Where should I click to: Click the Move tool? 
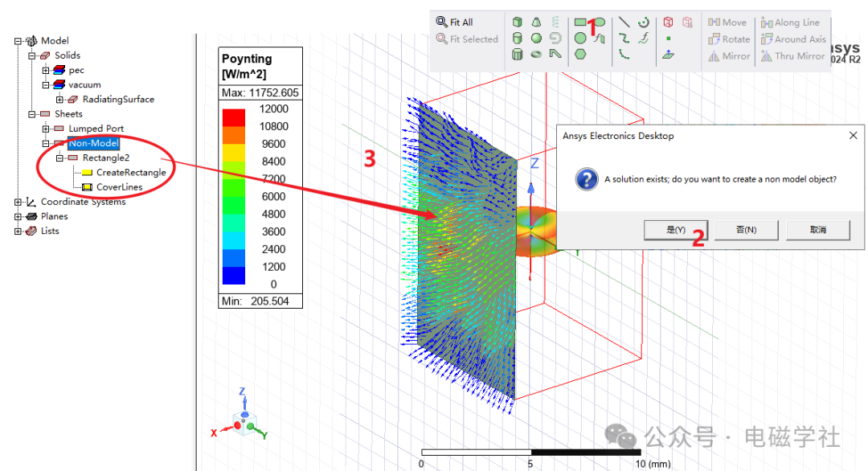[x=727, y=23]
